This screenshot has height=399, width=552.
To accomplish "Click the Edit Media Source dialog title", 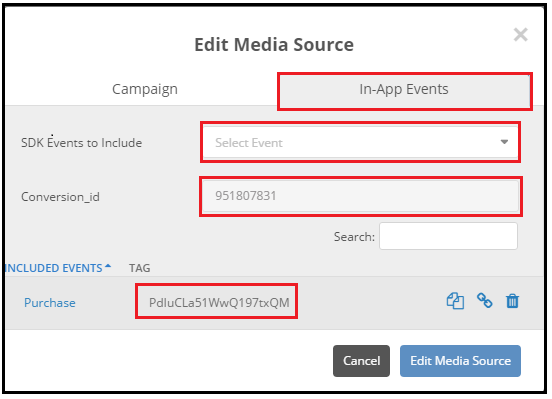I will (x=274, y=45).
